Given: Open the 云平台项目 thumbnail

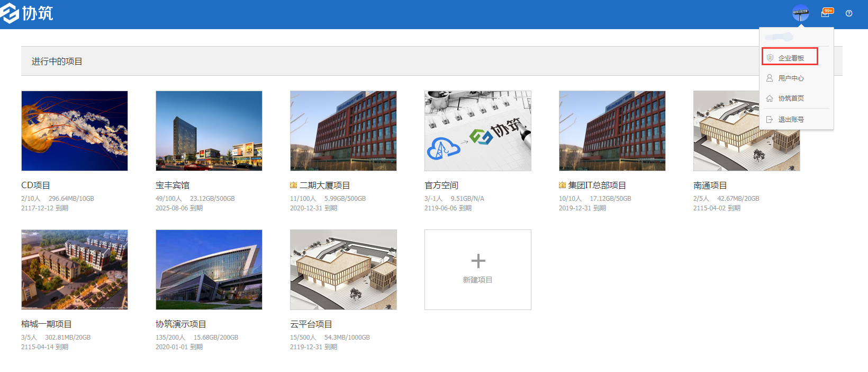Looking at the screenshot, I should pos(343,270).
